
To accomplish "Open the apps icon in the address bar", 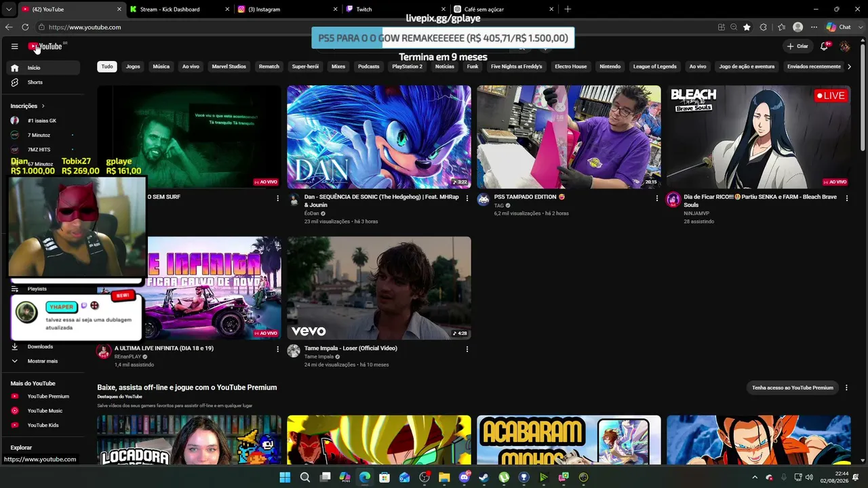I will tap(722, 27).
